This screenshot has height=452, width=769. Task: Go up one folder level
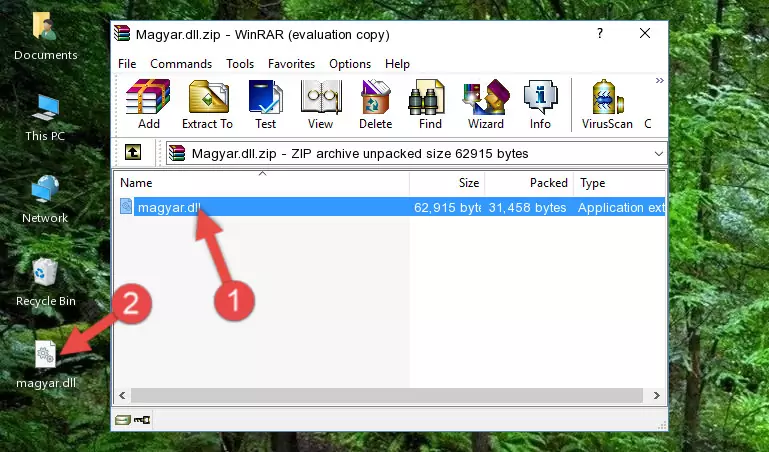(x=133, y=152)
